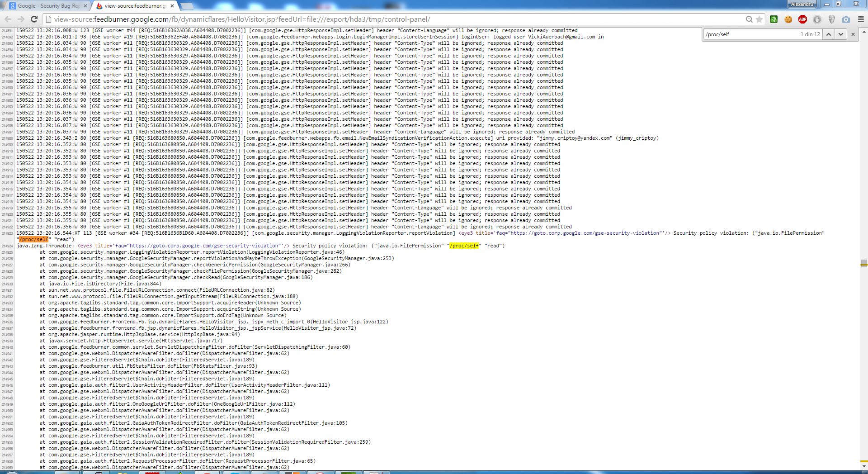Click the HttpJspBase.service stack line
The width and height of the screenshot is (868, 474).
tap(140, 334)
